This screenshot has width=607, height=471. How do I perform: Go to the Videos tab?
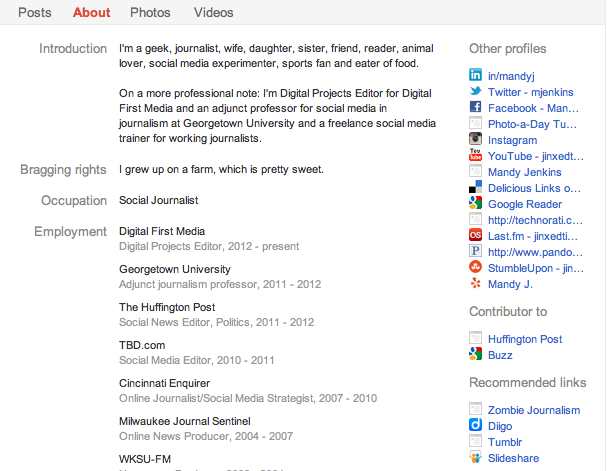[x=213, y=13]
